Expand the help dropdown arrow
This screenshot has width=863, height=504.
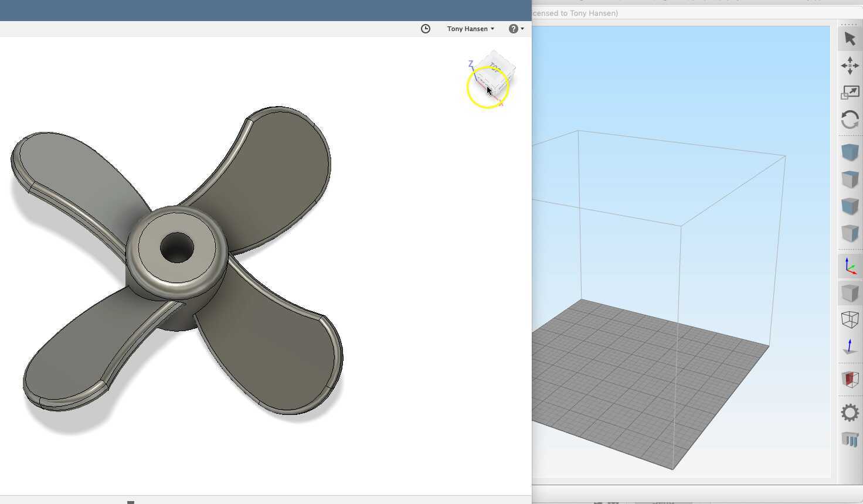[x=522, y=28]
